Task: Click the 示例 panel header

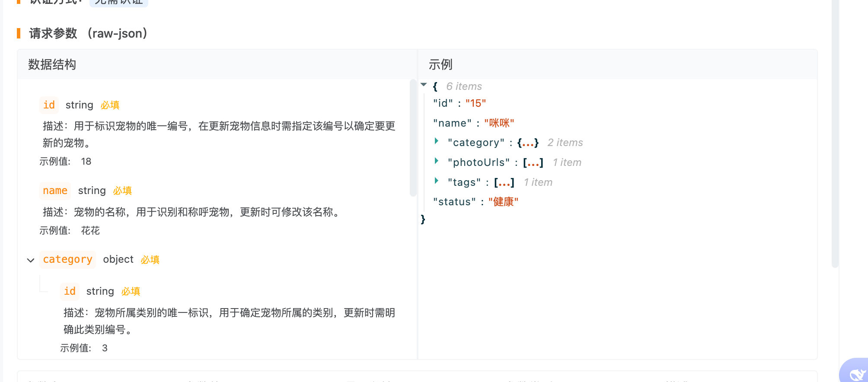Action: click(x=440, y=64)
